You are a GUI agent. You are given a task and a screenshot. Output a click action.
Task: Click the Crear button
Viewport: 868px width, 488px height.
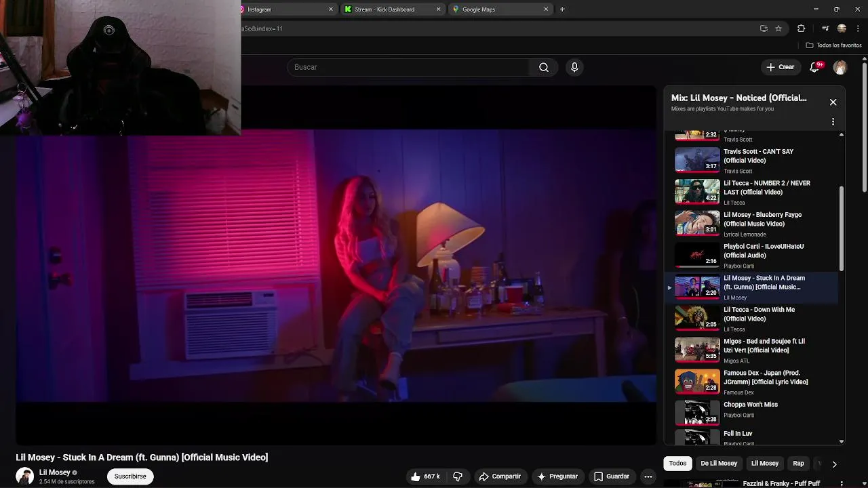781,67
